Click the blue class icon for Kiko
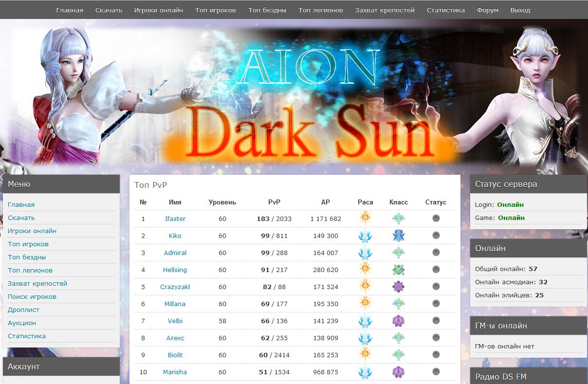 pos(399,236)
